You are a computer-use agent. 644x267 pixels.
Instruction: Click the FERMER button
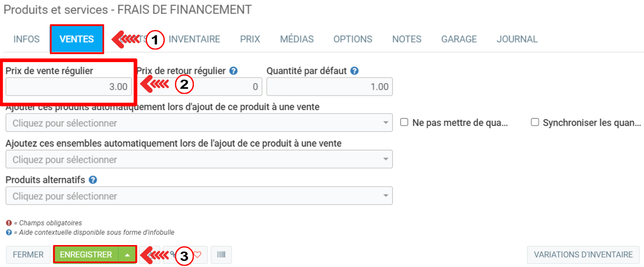(x=28, y=255)
